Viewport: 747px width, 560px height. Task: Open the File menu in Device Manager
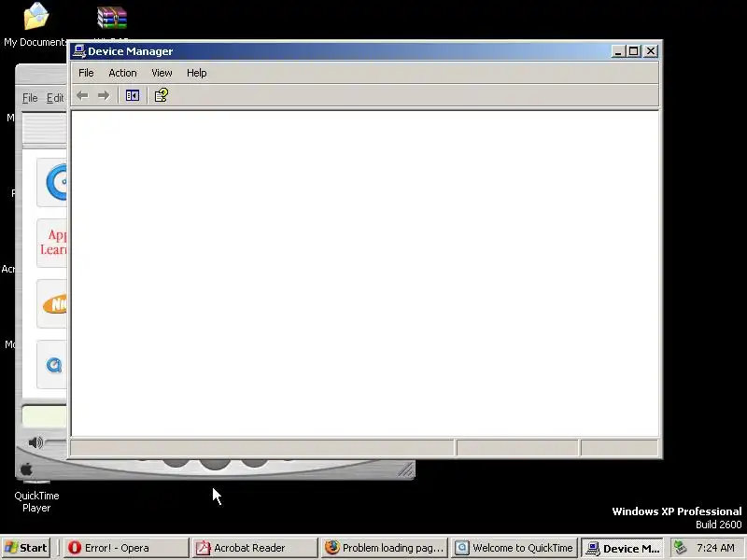tap(86, 73)
